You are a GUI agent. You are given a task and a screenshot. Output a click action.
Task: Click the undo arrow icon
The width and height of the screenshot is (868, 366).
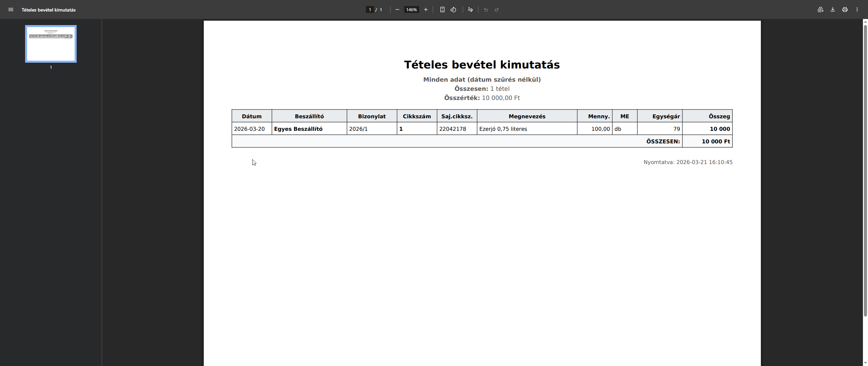pyautogui.click(x=486, y=10)
